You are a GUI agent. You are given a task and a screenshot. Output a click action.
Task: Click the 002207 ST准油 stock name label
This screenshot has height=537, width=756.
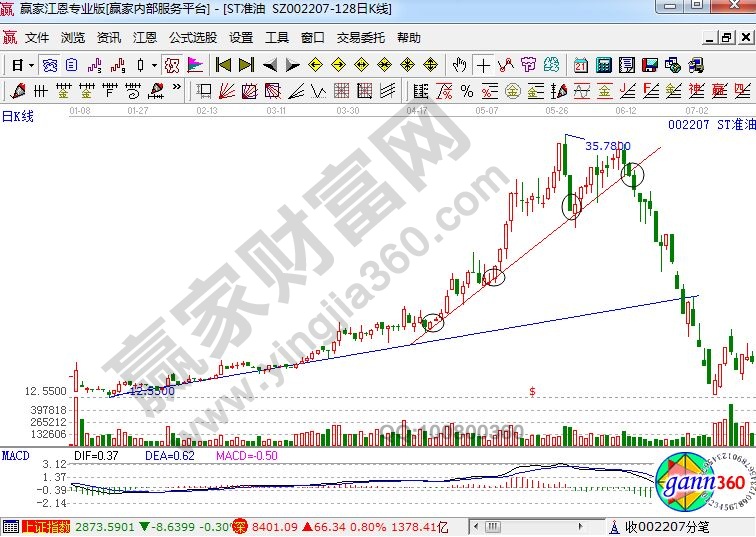[x=712, y=125]
